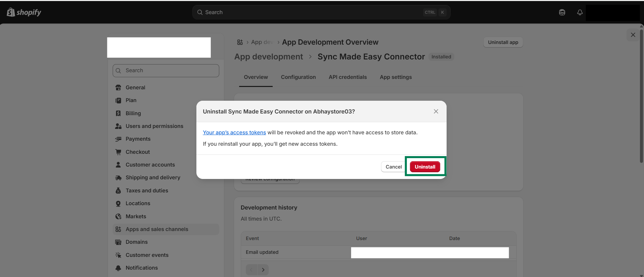This screenshot has width=644, height=277.
Task: Switch to the Configuration tab
Action: click(x=298, y=77)
